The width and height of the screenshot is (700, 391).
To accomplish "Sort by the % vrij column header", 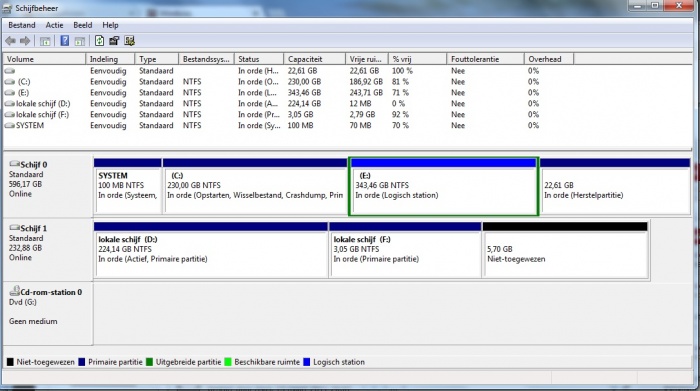I will (417, 59).
